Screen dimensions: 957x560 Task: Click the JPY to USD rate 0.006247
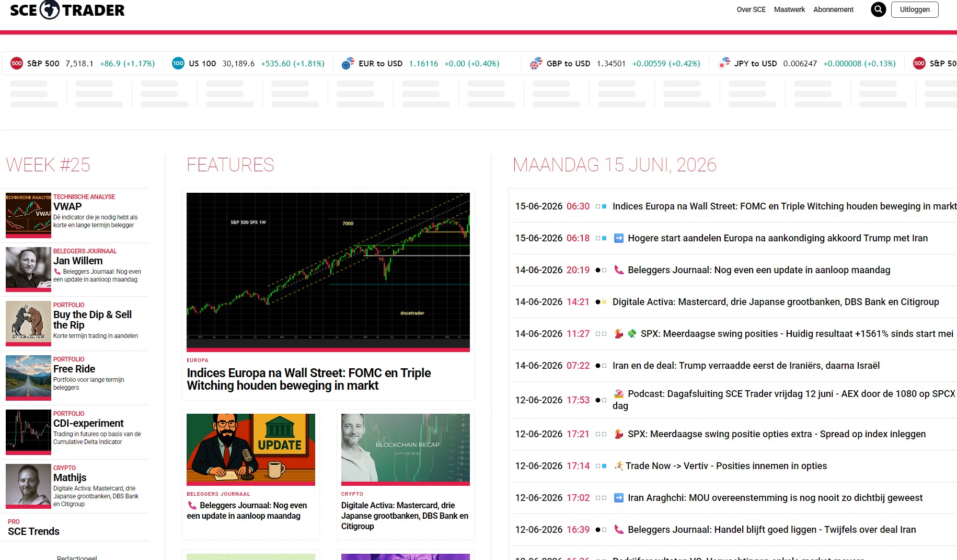[800, 64]
